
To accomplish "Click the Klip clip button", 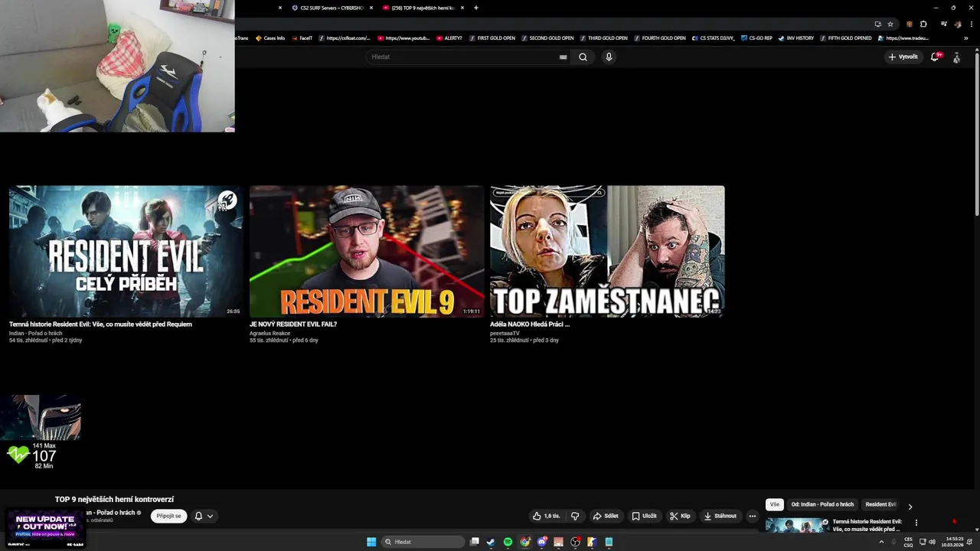I will click(x=680, y=516).
